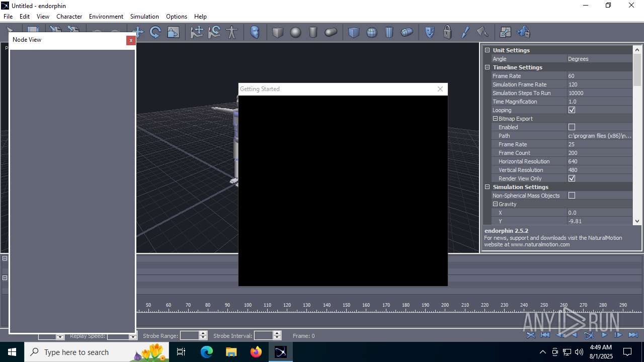The image size is (644, 362).
Task: Click the standing figure pose icon
Action: [231, 32]
